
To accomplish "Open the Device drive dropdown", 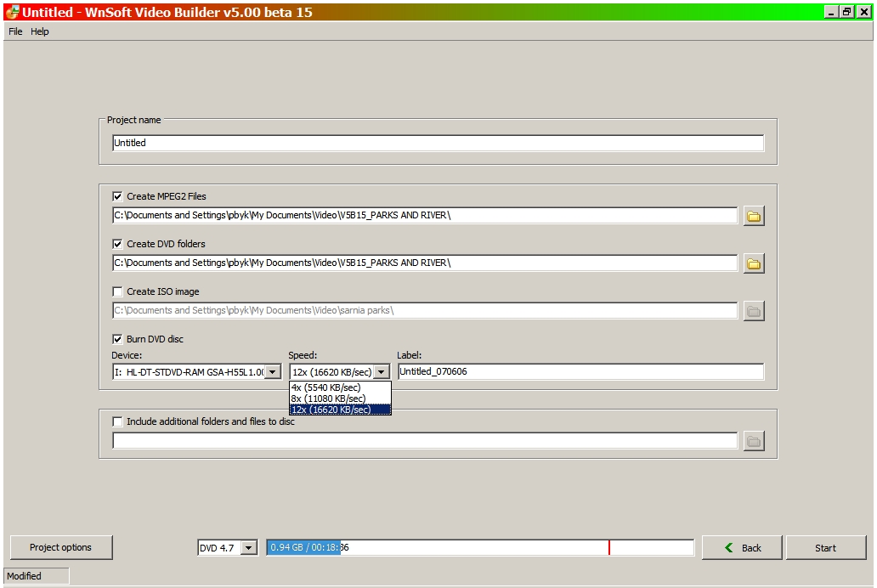I will (273, 372).
